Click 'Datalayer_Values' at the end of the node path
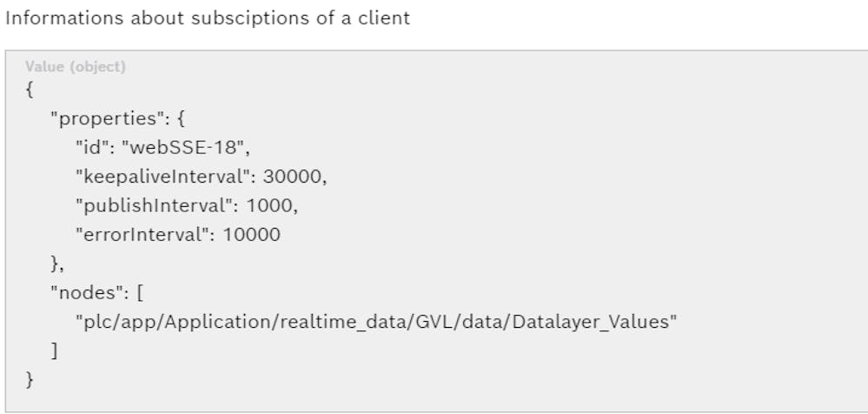This screenshot has width=868, height=414. point(591,323)
